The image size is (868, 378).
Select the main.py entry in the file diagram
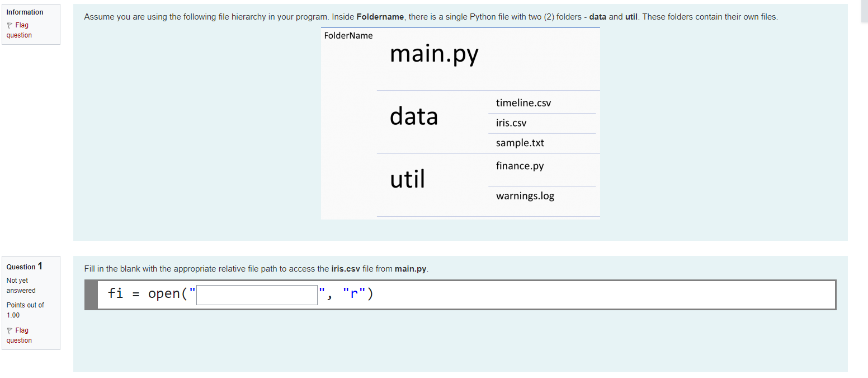pos(434,54)
